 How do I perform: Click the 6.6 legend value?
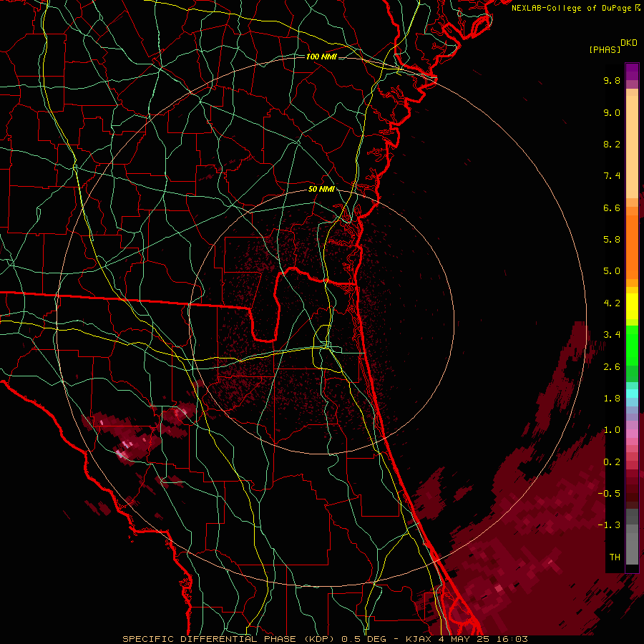pyautogui.click(x=612, y=208)
